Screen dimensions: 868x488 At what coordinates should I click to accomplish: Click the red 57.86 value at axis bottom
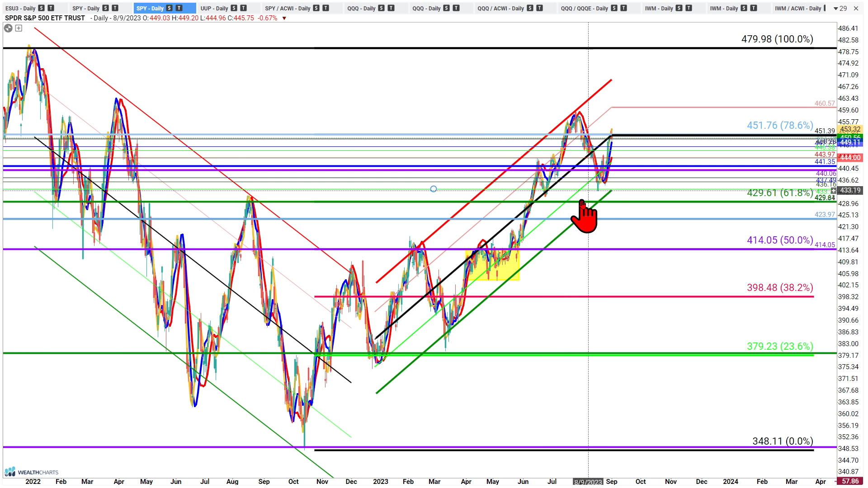[x=850, y=482]
